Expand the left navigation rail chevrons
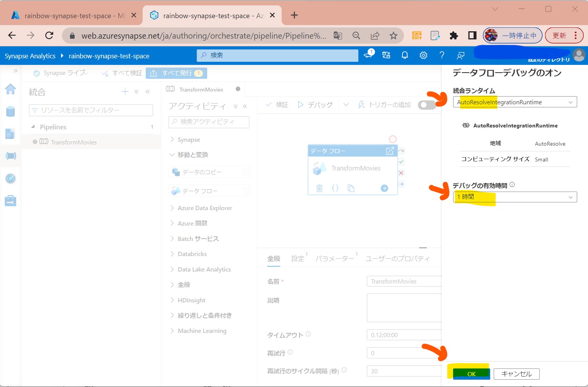Screen dimensions: 588x387 (15, 71)
